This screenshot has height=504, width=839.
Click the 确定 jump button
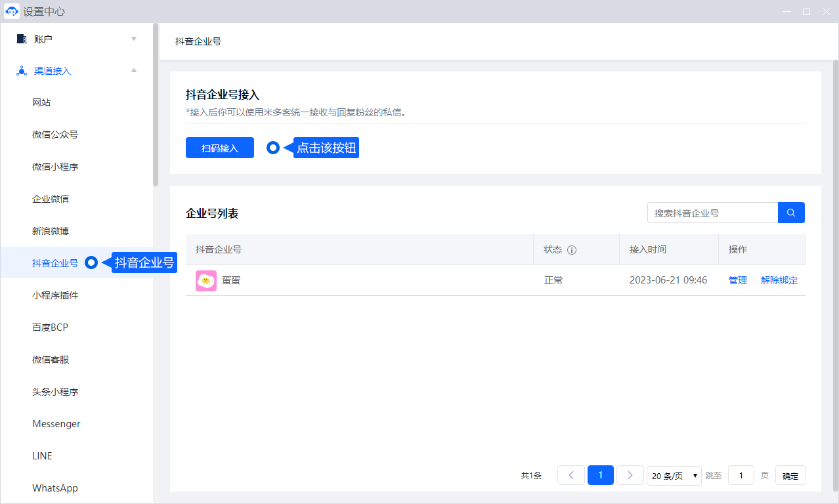point(790,476)
